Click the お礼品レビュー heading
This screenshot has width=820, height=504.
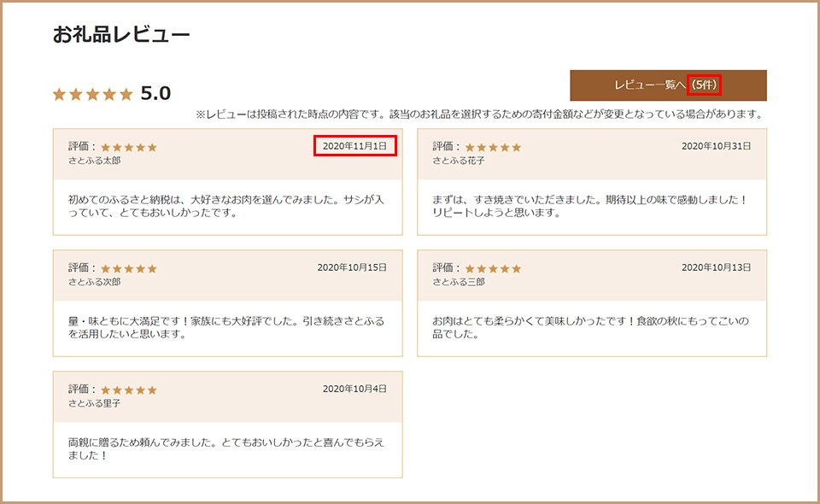(x=121, y=35)
